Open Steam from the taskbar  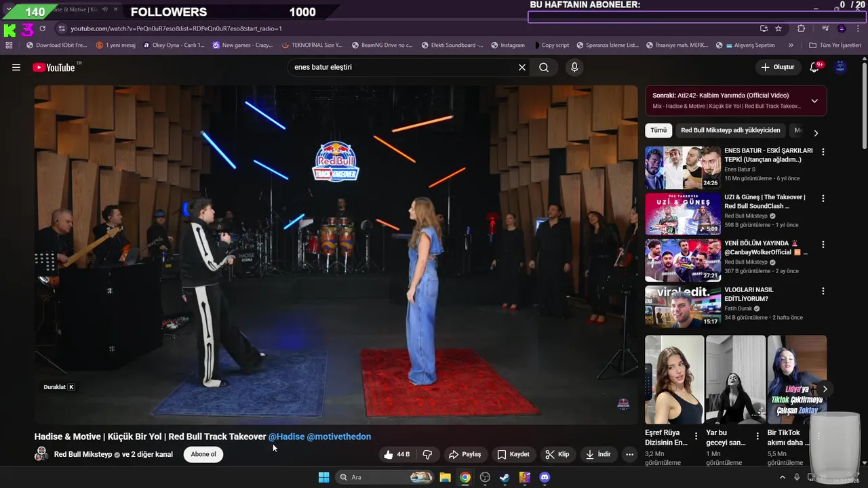pos(505,477)
